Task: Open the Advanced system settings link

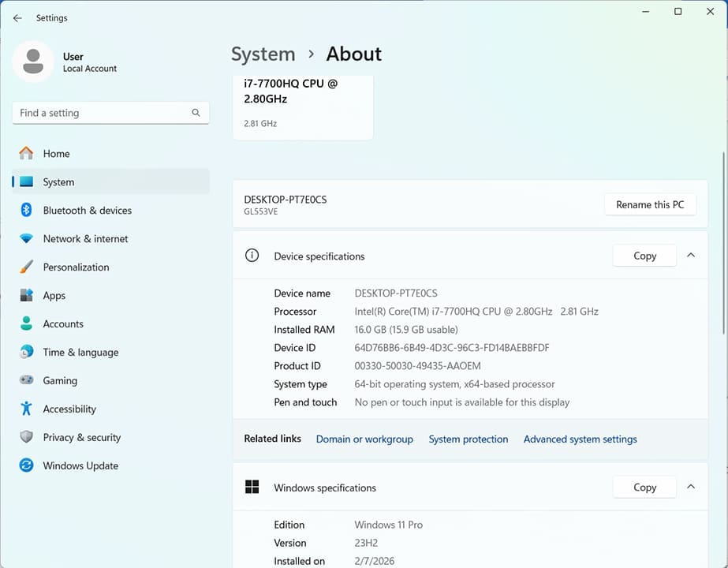Action: (x=580, y=439)
